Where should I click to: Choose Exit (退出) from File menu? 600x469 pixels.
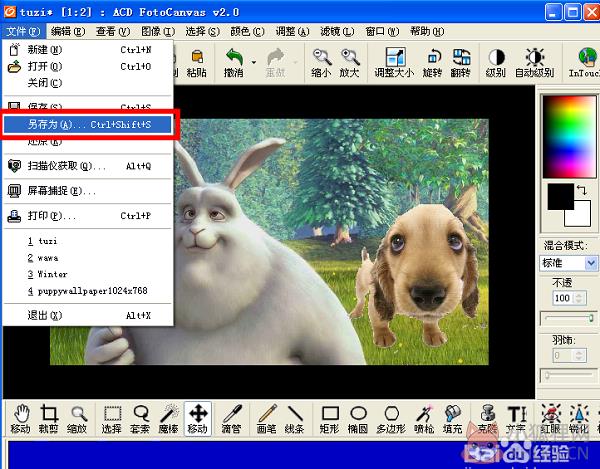[88, 316]
